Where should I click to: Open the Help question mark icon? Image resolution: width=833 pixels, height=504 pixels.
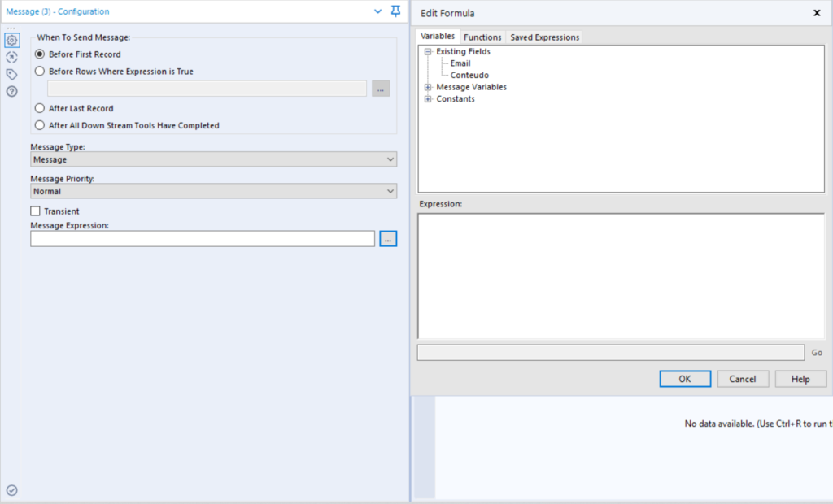11,91
